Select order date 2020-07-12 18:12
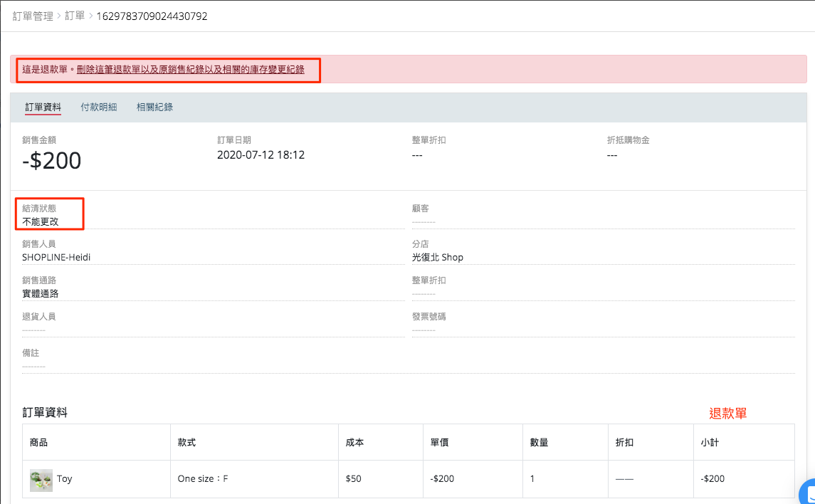The height and width of the screenshot is (504, 815). point(261,155)
